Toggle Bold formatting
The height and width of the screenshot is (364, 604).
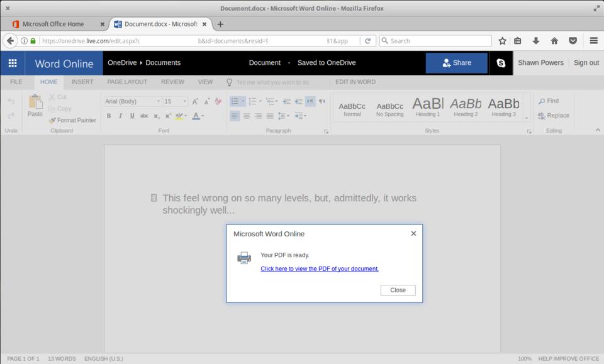109,116
